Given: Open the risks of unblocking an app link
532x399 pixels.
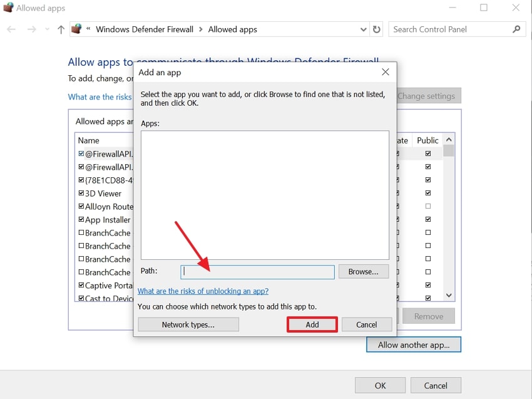Looking at the screenshot, I should 203,291.
